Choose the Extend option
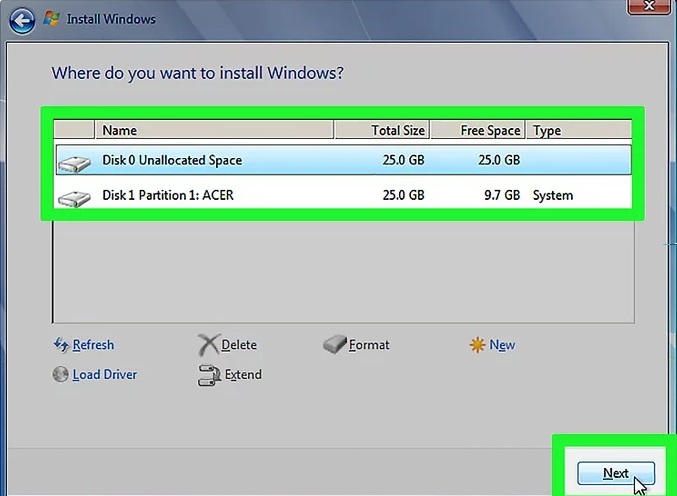This screenshot has width=677, height=496. click(243, 375)
